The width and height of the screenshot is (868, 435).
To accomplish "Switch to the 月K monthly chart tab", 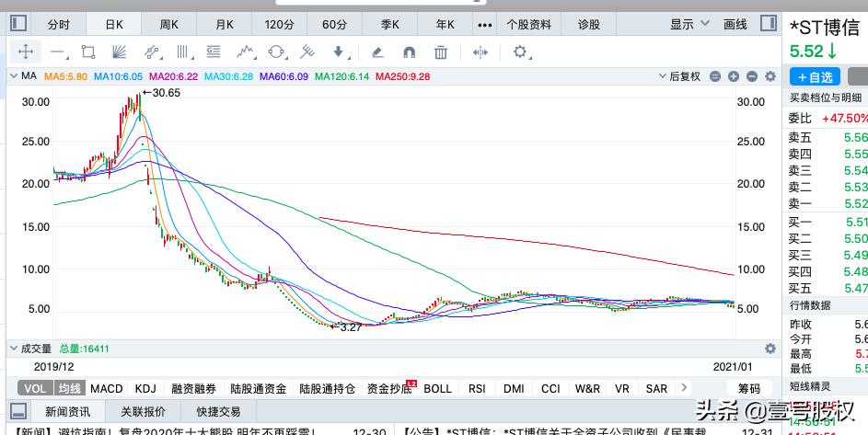I will 225,24.
